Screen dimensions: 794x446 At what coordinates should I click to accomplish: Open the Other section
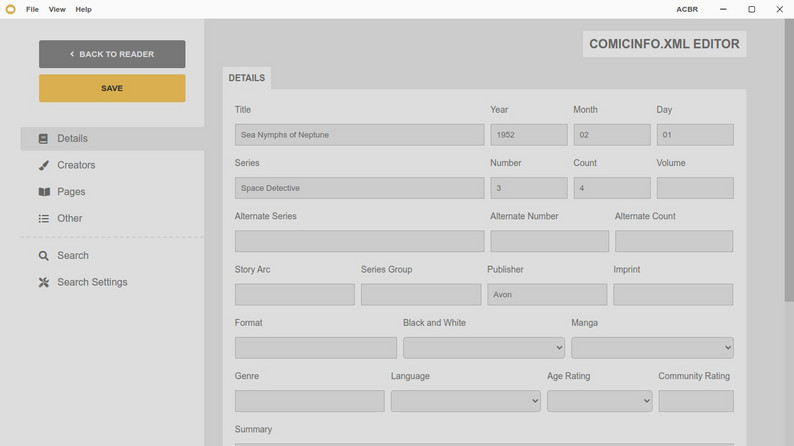(112, 218)
